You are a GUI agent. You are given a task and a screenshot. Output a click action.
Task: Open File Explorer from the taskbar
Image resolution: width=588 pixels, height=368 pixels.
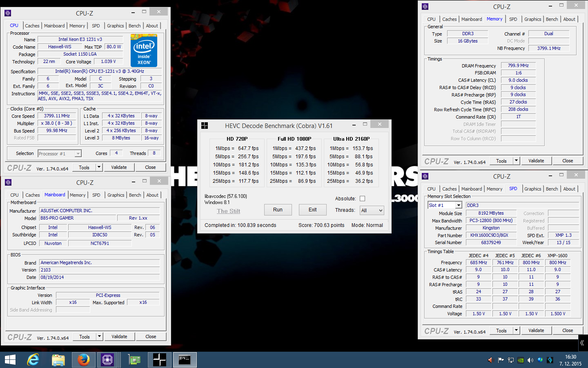(x=58, y=360)
